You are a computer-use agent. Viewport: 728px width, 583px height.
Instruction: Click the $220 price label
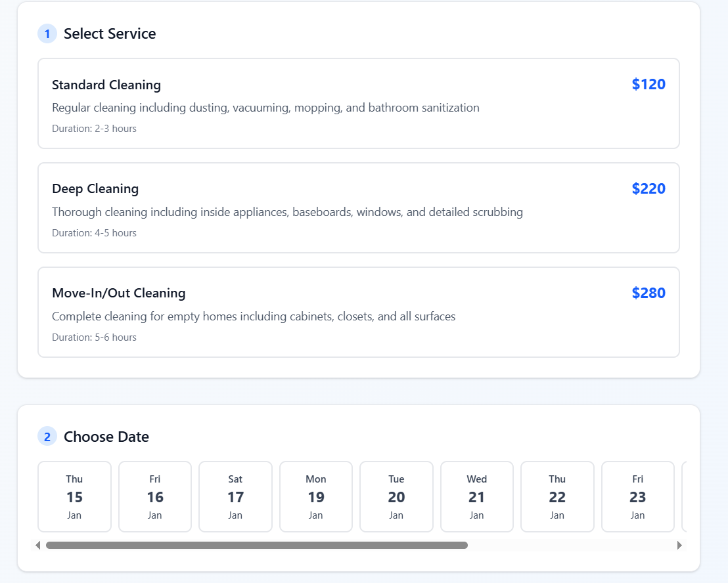point(648,188)
